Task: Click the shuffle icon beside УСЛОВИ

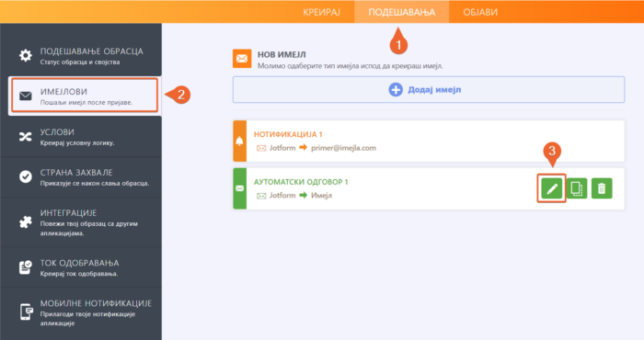Action: (x=26, y=137)
